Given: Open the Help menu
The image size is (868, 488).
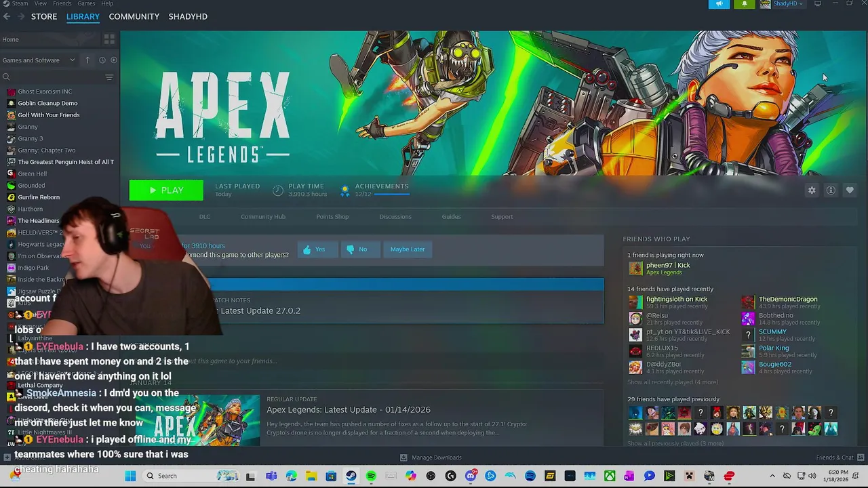Looking at the screenshot, I should pyautogui.click(x=107, y=3).
